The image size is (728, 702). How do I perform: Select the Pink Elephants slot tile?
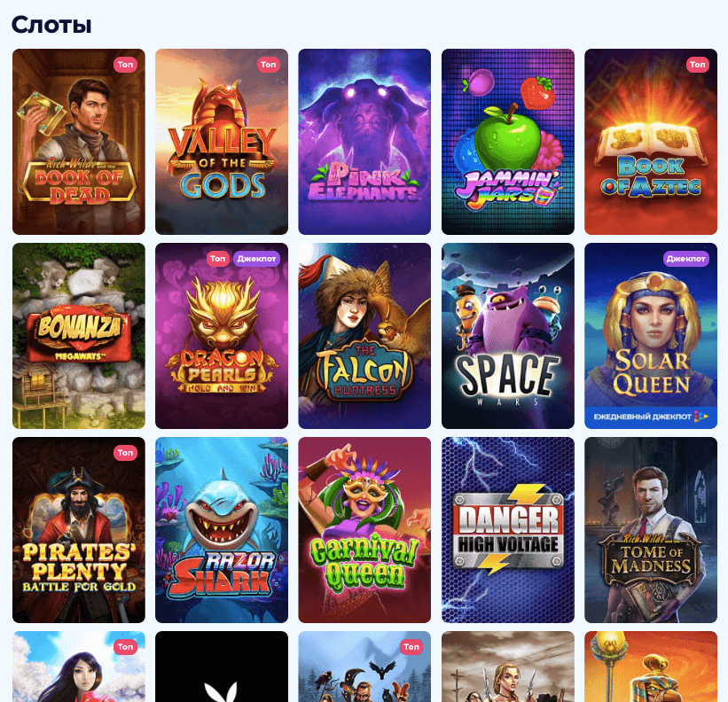[x=364, y=142]
